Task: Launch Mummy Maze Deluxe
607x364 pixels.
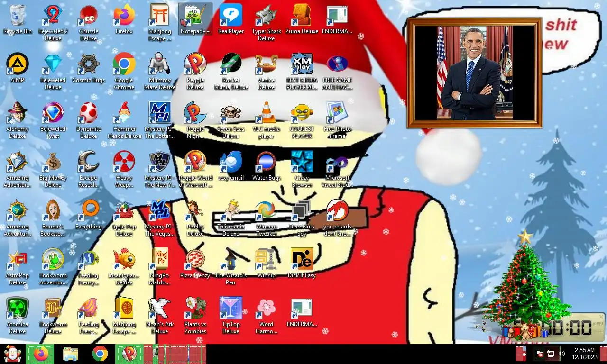Action: click(160, 71)
